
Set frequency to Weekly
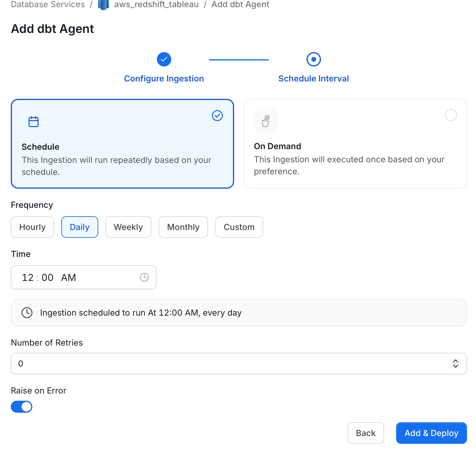pyautogui.click(x=128, y=227)
